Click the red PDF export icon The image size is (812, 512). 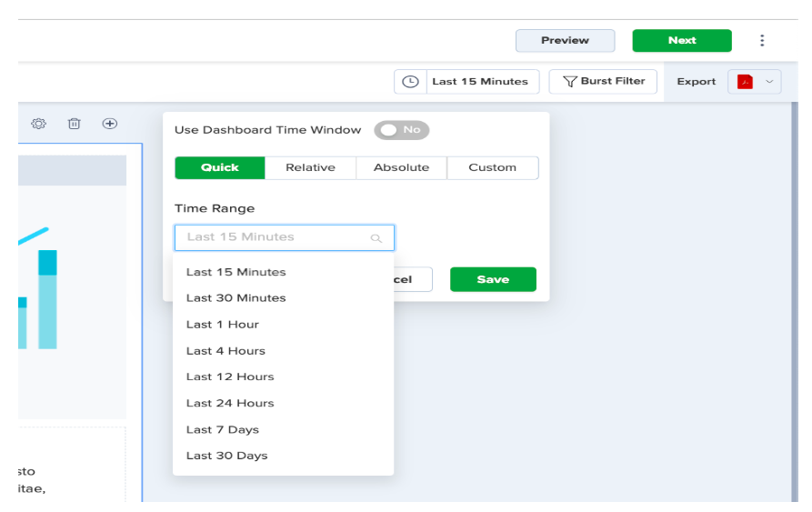pyautogui.click(x=745, y=82)
